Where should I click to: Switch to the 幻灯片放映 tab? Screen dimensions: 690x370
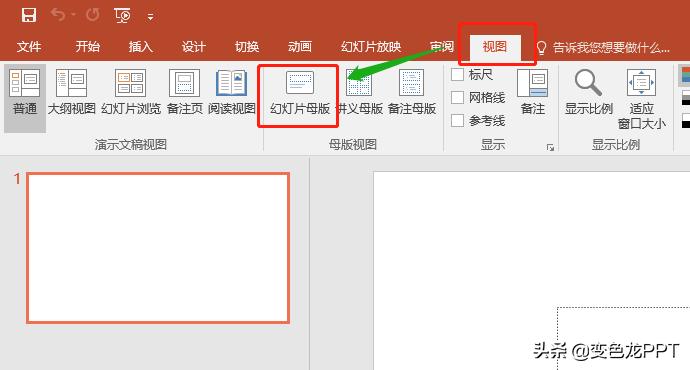tap(371, 47)
